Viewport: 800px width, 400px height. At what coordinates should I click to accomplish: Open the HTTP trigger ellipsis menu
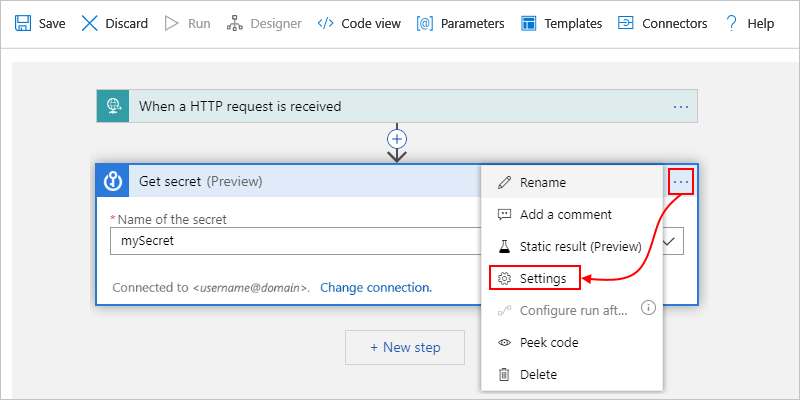click(x=681, y=106)
